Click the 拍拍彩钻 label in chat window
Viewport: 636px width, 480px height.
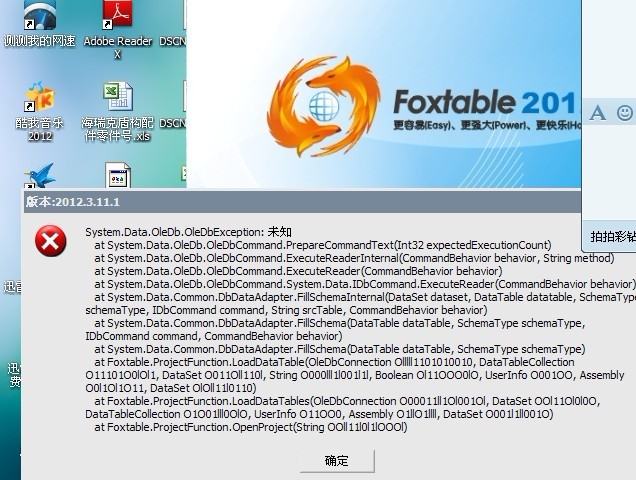click(613, 237)
